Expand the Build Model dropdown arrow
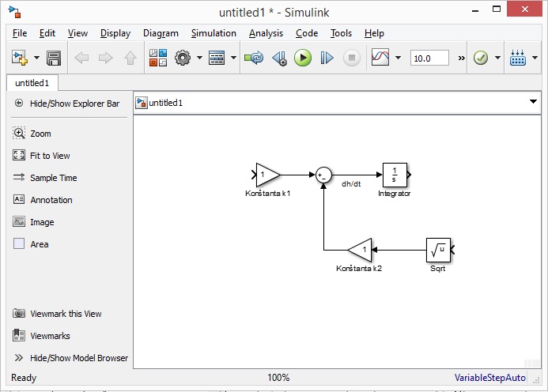 tap(535, 58)
